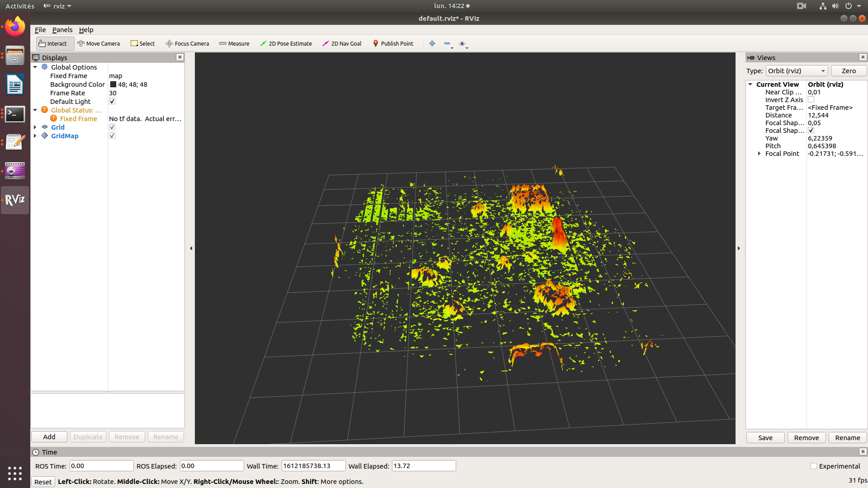The width and height of the screenshot is (868, 488).
Task: Open the File menu
Action: point(40,30)
